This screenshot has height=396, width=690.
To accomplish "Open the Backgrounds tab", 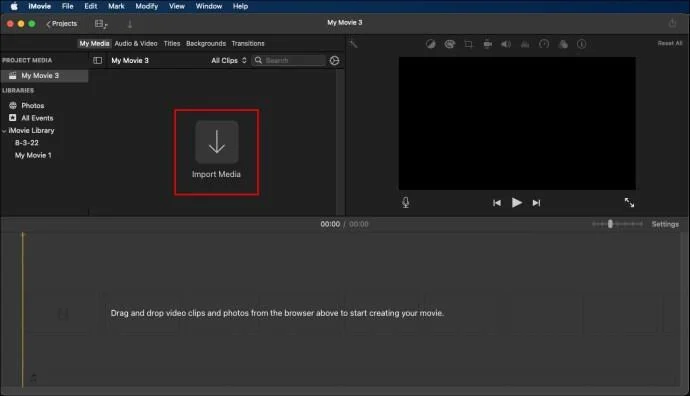I will [206, 44].
